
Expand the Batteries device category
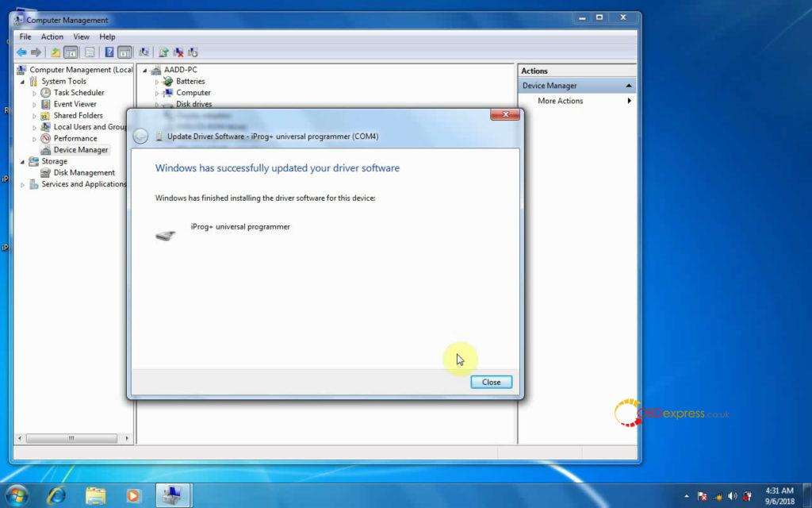(x=156, y=82)
